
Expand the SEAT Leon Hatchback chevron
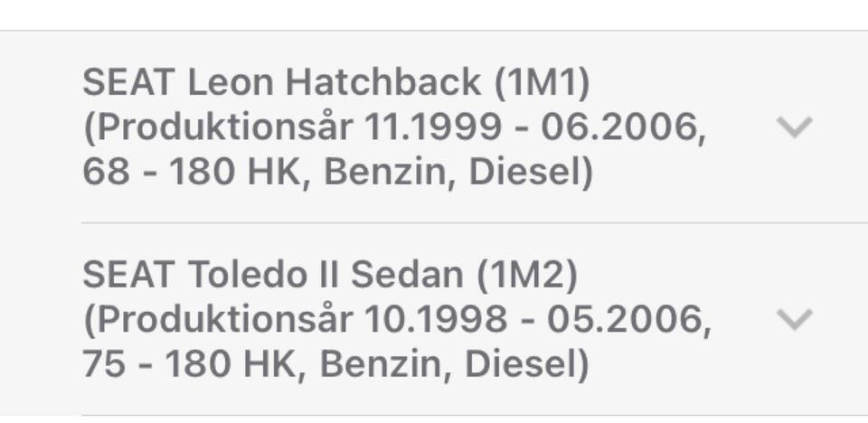pos(795,127)
